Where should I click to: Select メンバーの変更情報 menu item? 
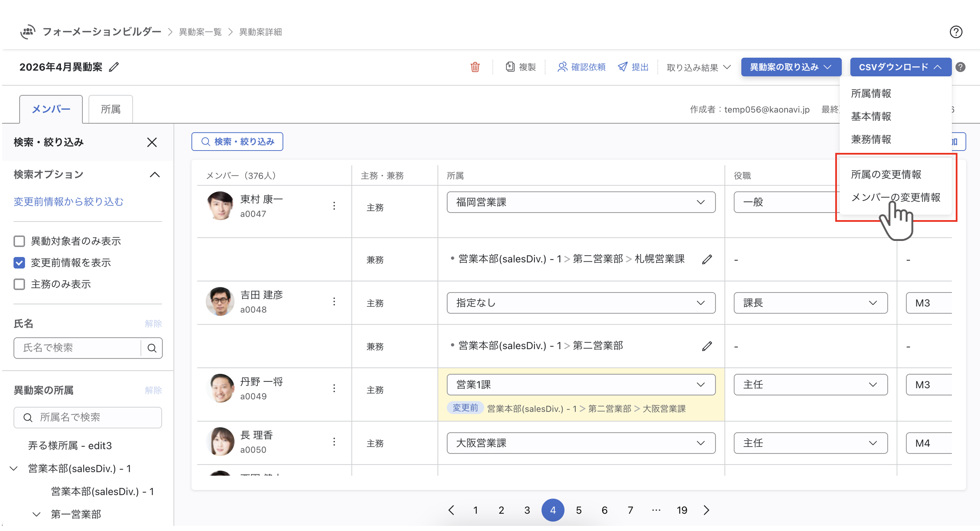[895, 198]
